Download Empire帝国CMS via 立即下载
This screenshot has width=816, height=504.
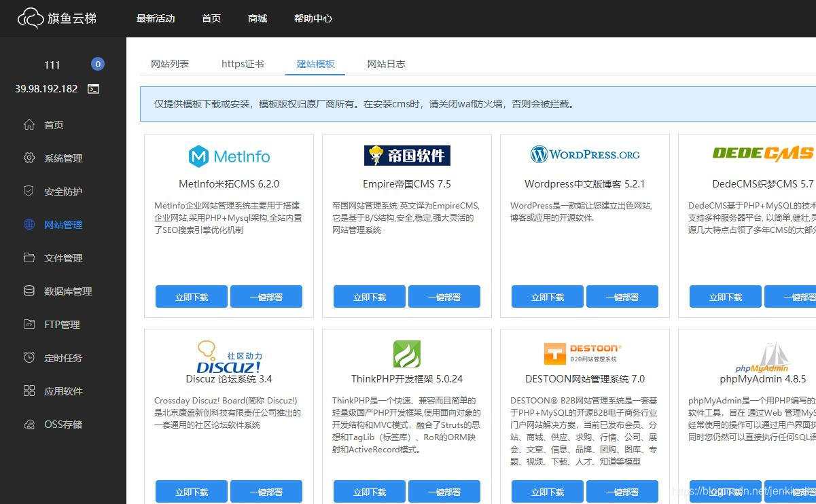pos(368,296)
